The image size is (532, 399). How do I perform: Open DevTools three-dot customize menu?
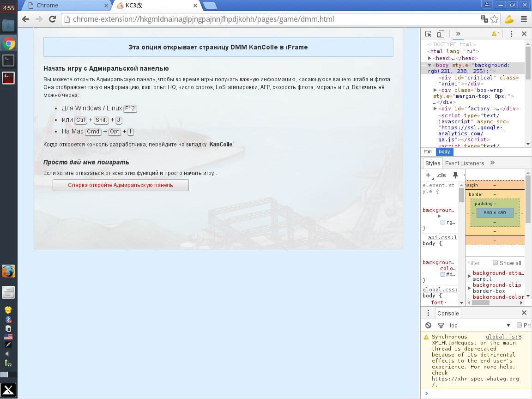click(511, 34)
